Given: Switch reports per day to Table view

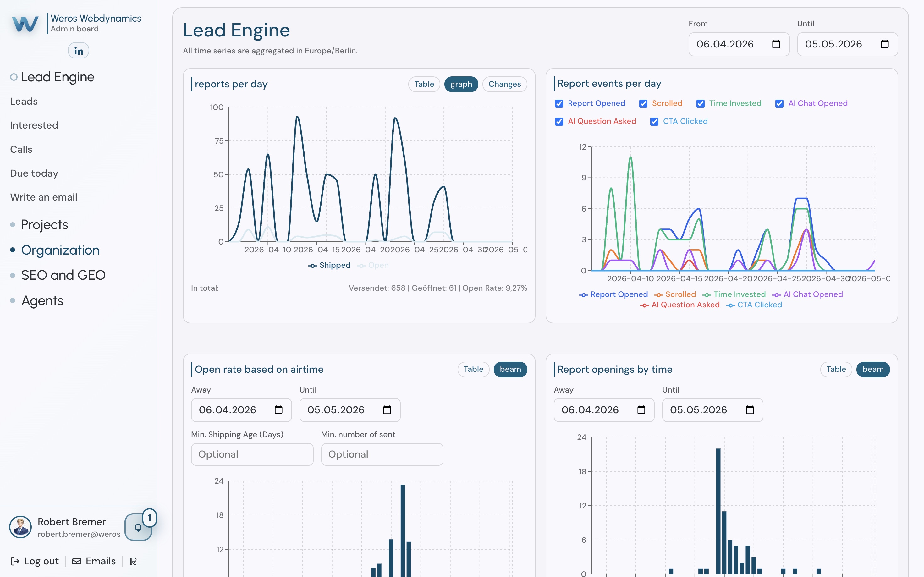Looking at the screenshot, I should (424, 84).
